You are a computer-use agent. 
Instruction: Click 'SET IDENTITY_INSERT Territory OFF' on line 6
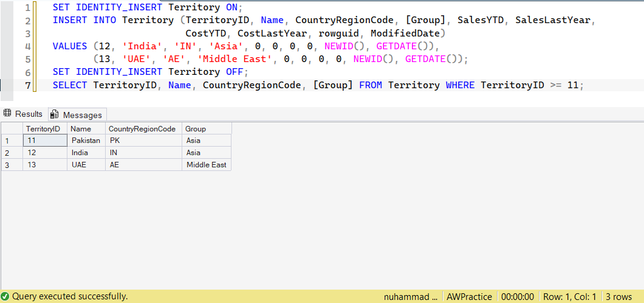click(148, 72)
